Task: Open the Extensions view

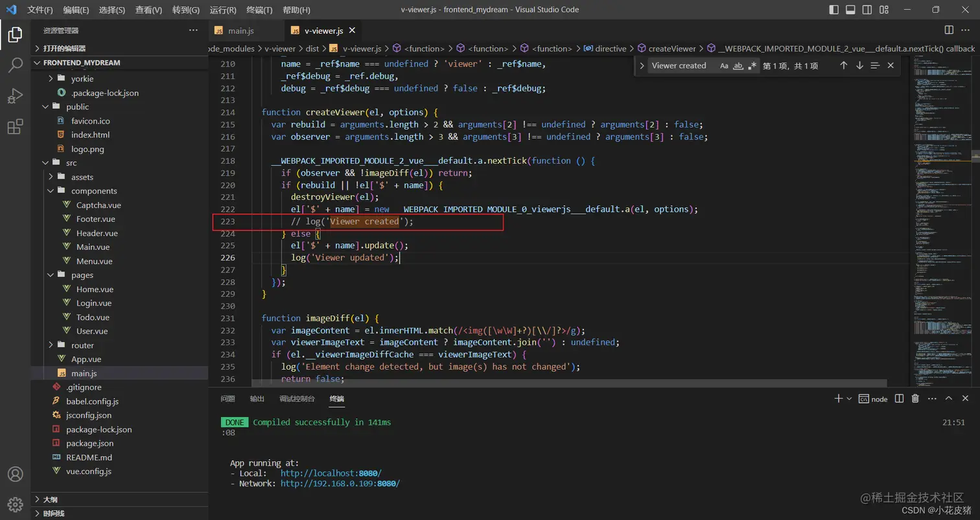Action: pos(15,127)
